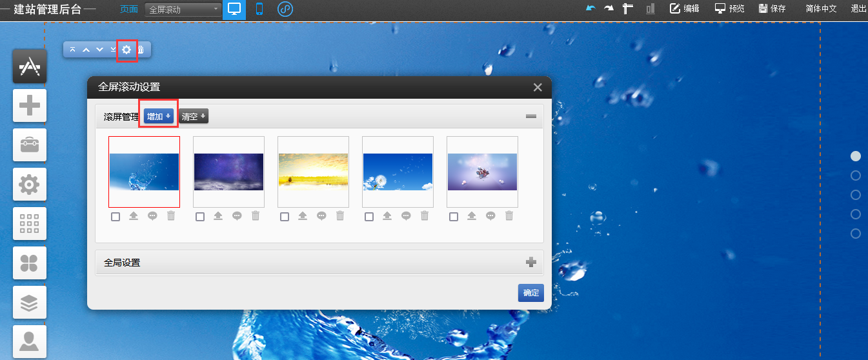Tick checkbox under yellow sunset slide
868x360 pixels.
[285, 217]
